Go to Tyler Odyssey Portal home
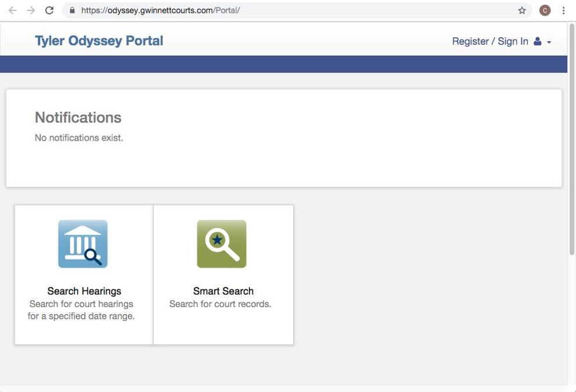This screenshot has height=392, width=576. click(99, 40)
